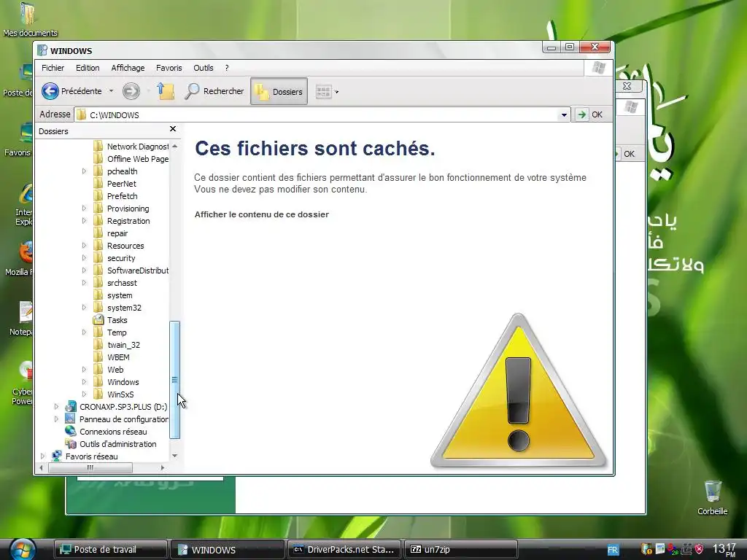This screenshot has width=747, height=560.
Task: Click the folder tree vertical scrollbar thumb
Action: [174, 379]
